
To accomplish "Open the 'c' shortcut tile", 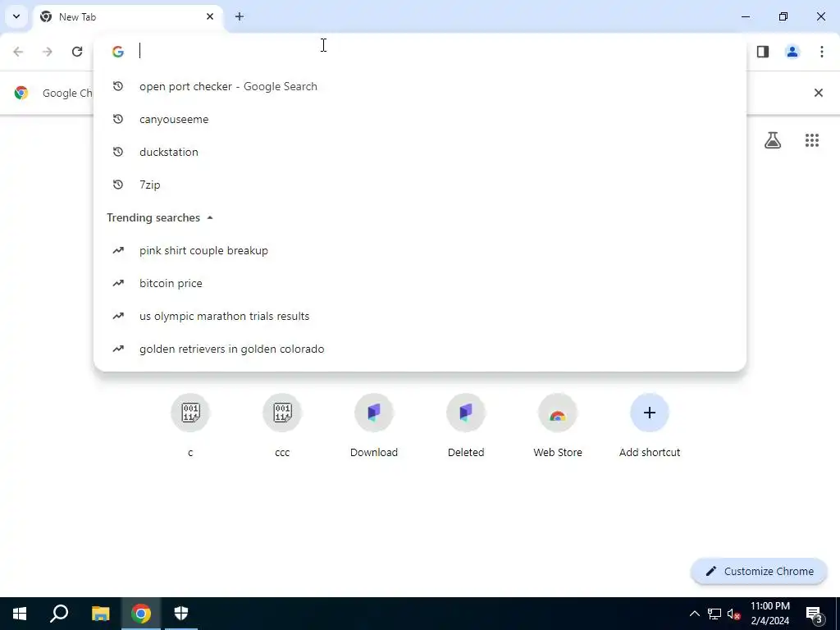I will (x=190, y=426).
